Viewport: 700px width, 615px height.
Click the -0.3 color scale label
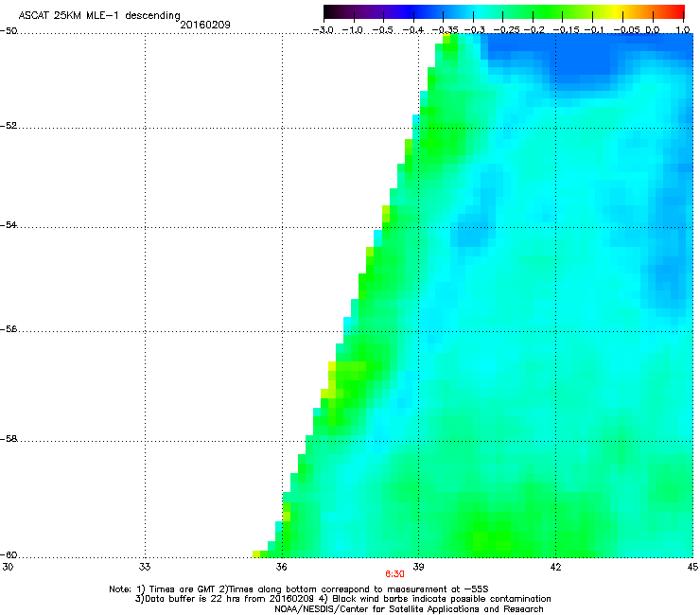(x=474, y=30)
